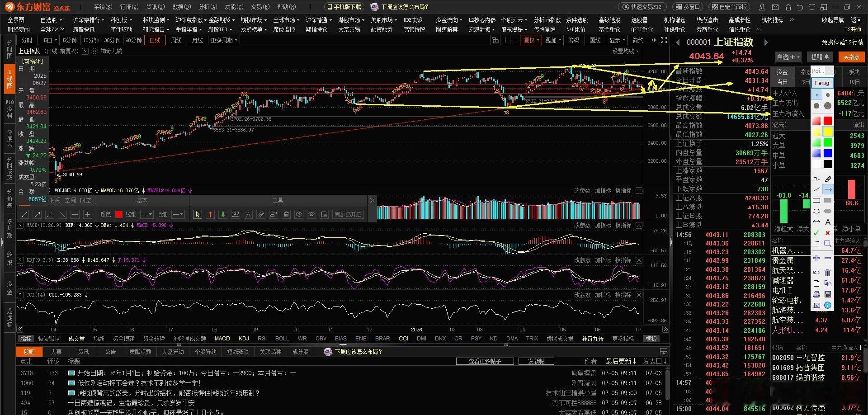Select the red up-arrow marker tool
The image size is (868, 415).
(210, 214)
